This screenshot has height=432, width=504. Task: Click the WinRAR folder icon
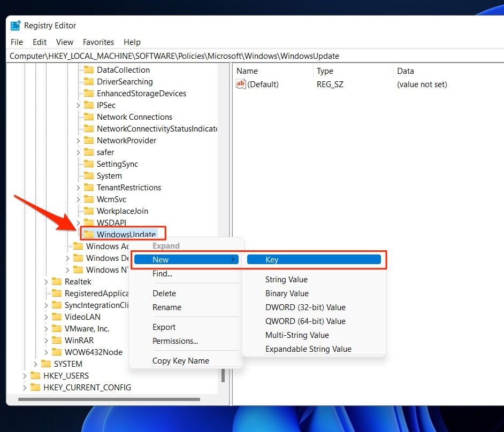click(57, 340)
